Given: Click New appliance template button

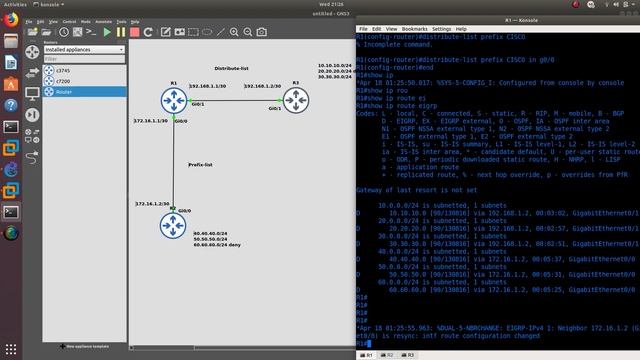Looking at the screenshot, I should 85,347.
